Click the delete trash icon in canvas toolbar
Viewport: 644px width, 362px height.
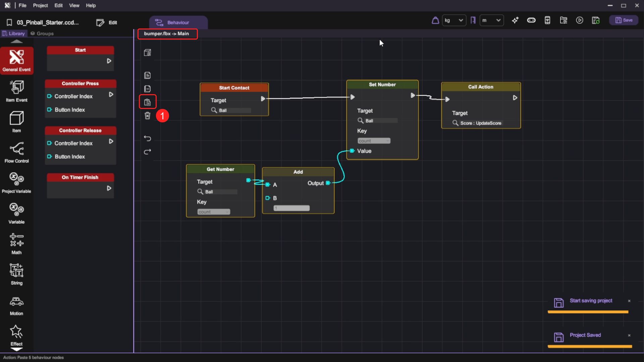pyautogui.click(x=148, y=116)
